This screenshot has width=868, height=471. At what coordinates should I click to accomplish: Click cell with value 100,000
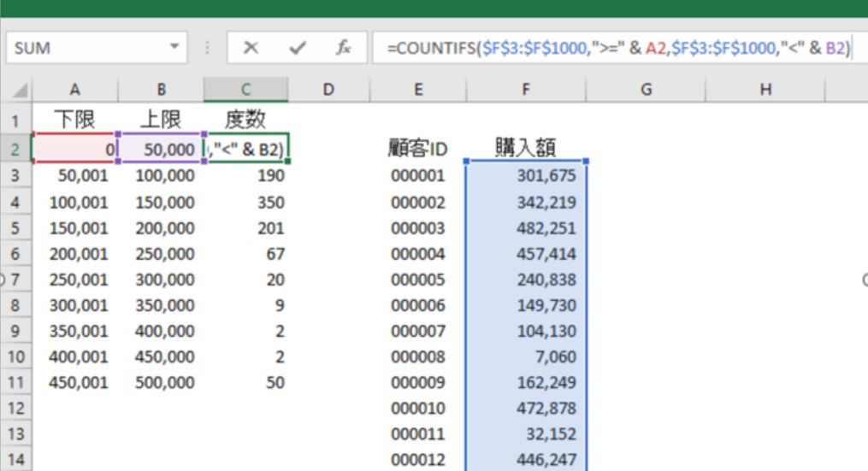point(161,176)
